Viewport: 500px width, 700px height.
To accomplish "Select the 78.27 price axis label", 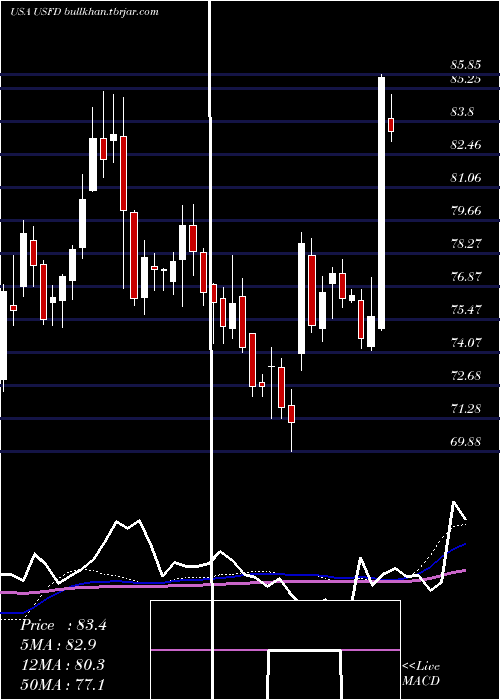I will (x=466, y=244).
